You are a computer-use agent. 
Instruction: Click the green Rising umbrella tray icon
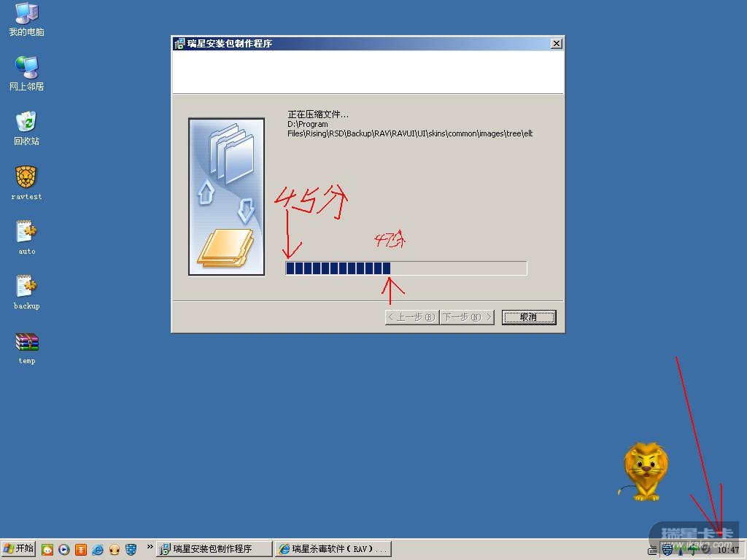(693, 550)
